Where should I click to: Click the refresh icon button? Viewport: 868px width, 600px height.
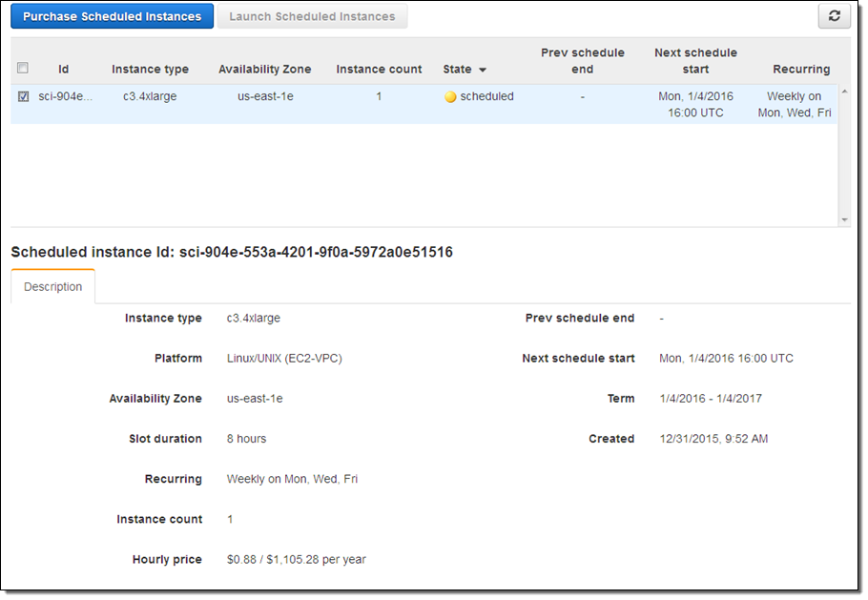click(x=834, y=16)
